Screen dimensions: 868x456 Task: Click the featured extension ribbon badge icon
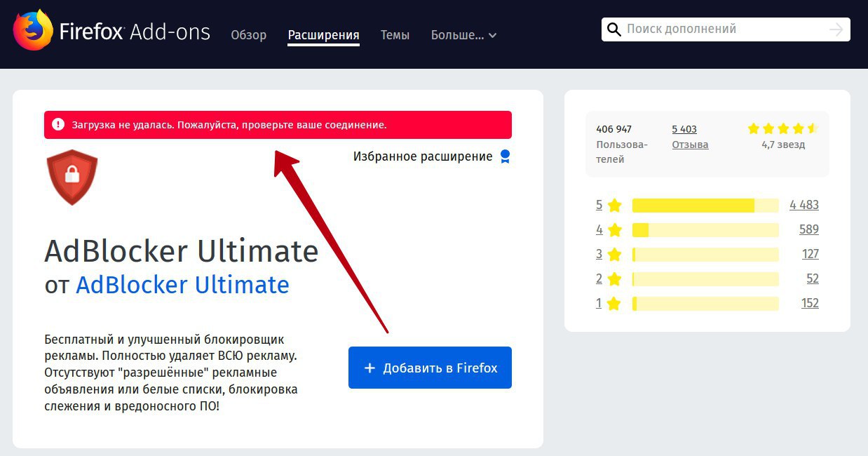tap(505, 156)
